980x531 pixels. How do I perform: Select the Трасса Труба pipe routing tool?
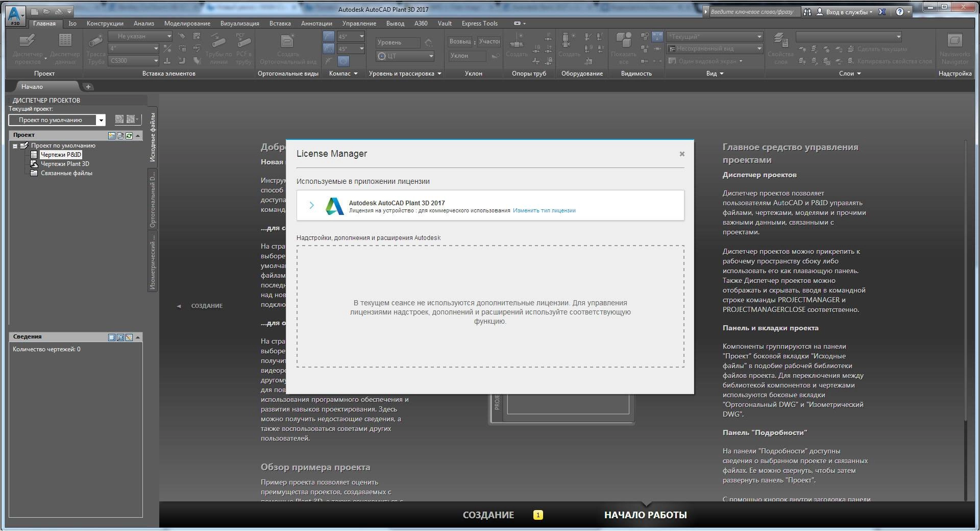(95, 49)
